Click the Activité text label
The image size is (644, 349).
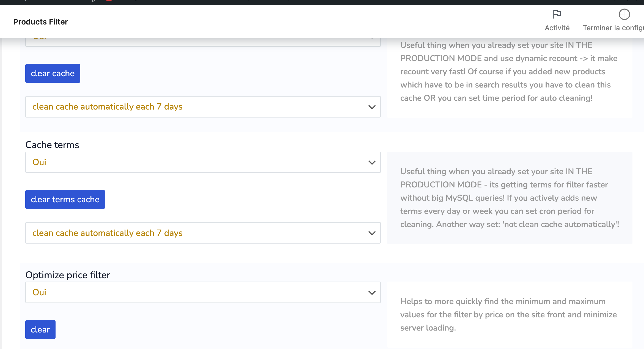(557, 28)
